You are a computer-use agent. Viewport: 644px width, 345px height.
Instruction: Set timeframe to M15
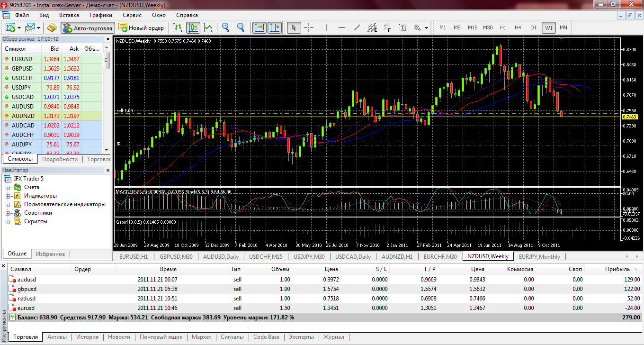[x=473, y=27]
